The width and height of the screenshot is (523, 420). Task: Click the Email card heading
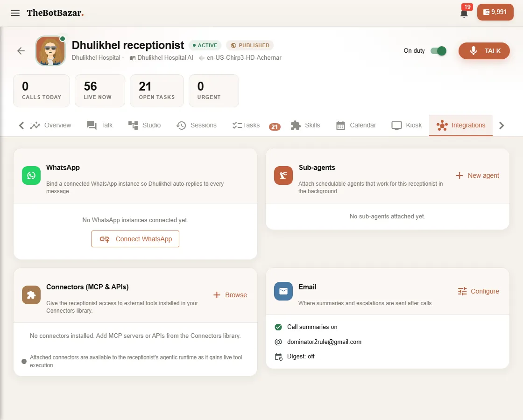[307, 287]
